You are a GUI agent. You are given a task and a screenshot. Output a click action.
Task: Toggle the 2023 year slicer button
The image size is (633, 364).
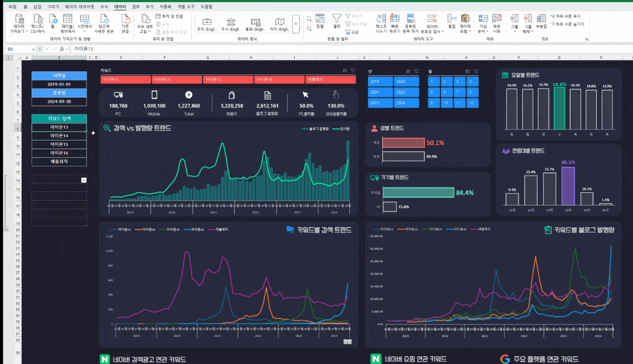[x=380, y=103]
